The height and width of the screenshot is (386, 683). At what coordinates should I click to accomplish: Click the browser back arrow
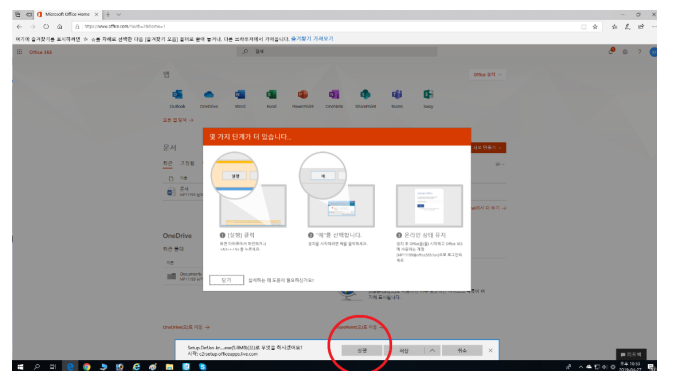pos(19,27)
